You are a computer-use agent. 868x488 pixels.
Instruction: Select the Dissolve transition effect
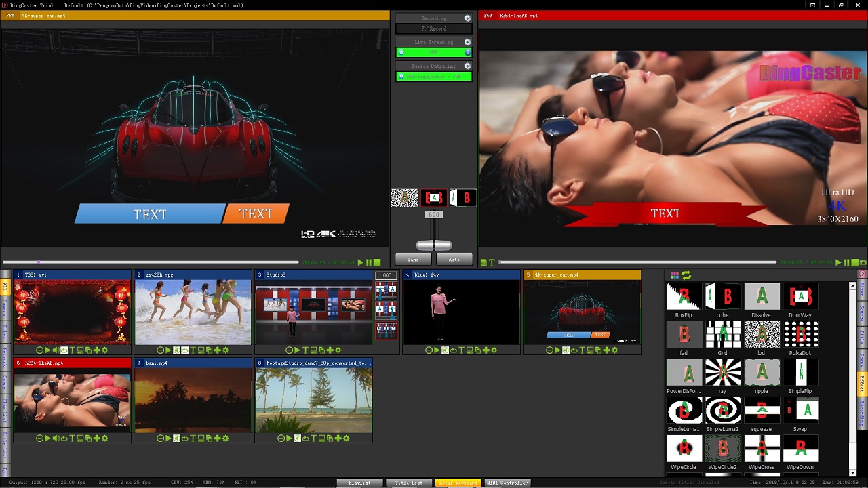click(762, 297)
